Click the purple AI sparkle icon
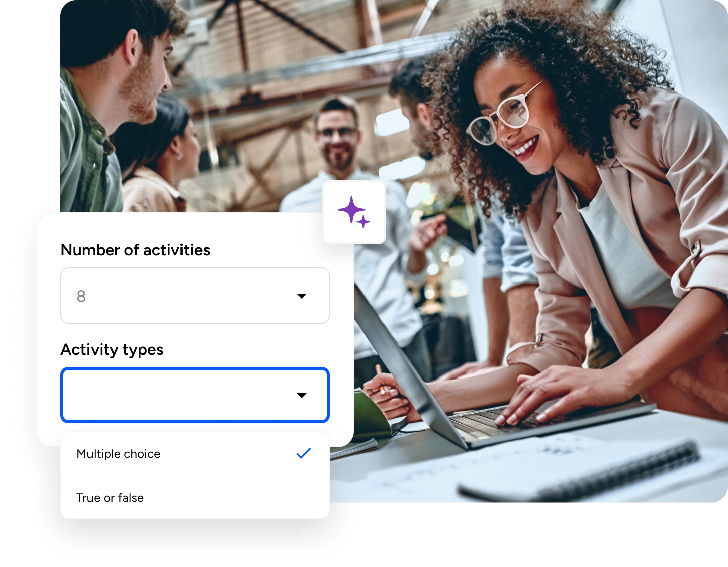 coord(354,212)
